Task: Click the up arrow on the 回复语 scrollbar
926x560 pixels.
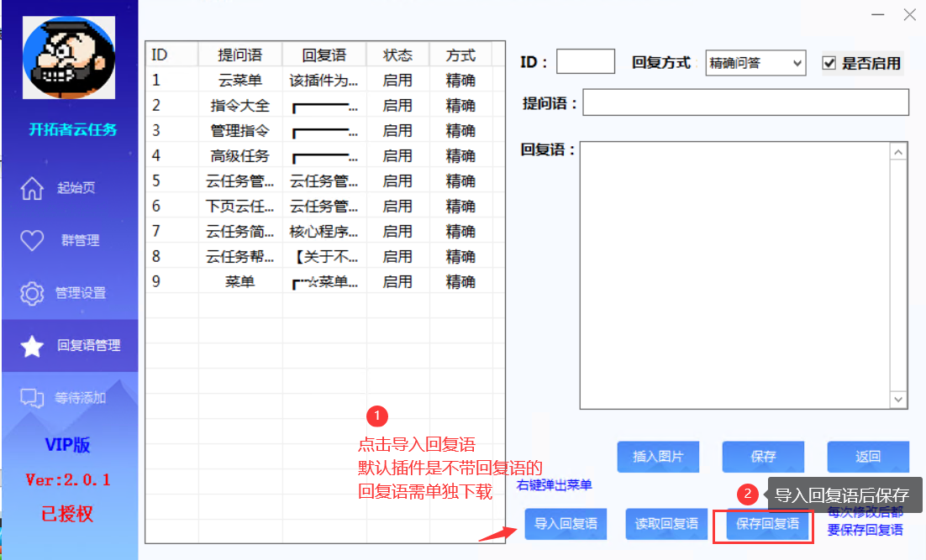Action: pyautogui.click(x=899, y=151)
